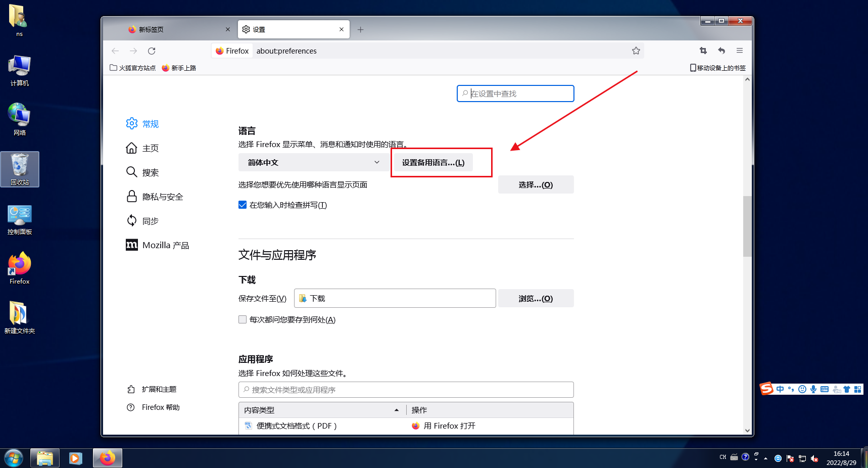Click the Firefox taskbar button
The image size is (868, 468).
click(107, 458)
